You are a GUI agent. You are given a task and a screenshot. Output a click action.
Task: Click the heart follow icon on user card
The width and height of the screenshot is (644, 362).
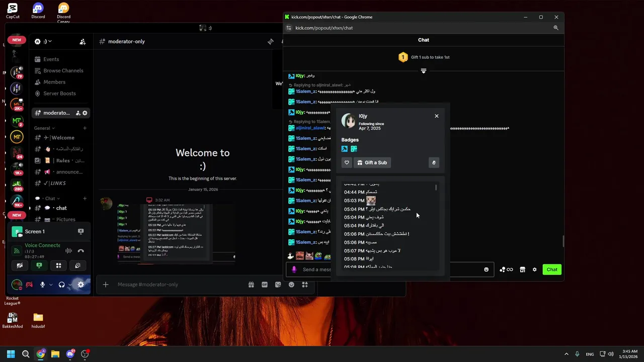coord(347,162)
